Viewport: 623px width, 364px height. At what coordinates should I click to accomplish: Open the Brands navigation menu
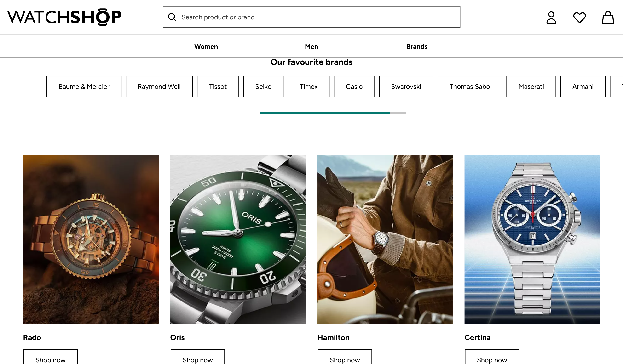pos(417,46)
